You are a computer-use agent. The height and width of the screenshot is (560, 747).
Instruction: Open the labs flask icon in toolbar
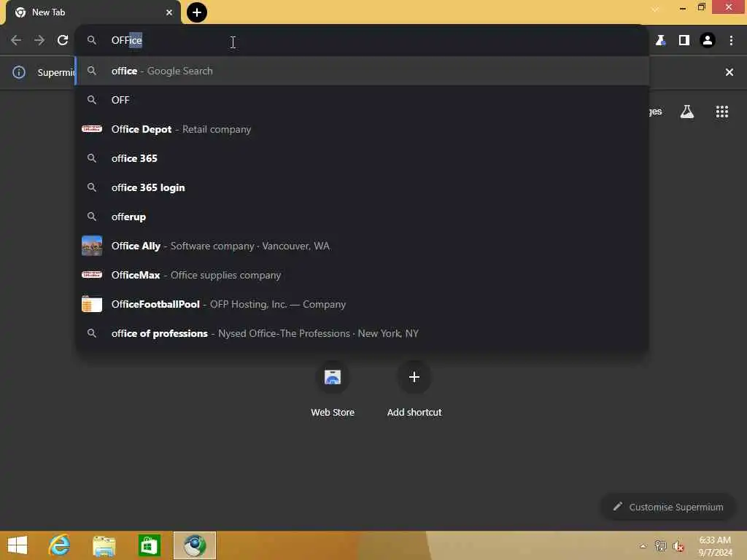(x=660, y=41)
